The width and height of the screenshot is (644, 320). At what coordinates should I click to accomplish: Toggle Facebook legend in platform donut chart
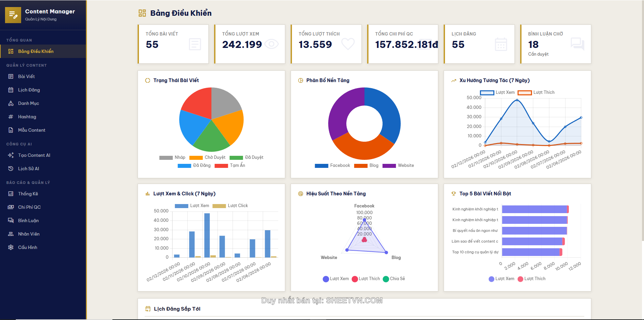[x=332, y=166]
